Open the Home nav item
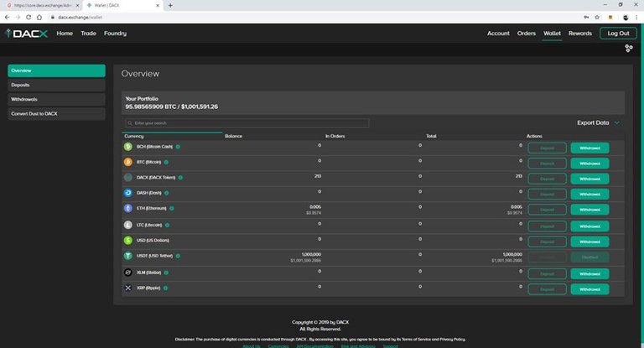The height and width of the screenshot is (348, 644). click(65, 34)
